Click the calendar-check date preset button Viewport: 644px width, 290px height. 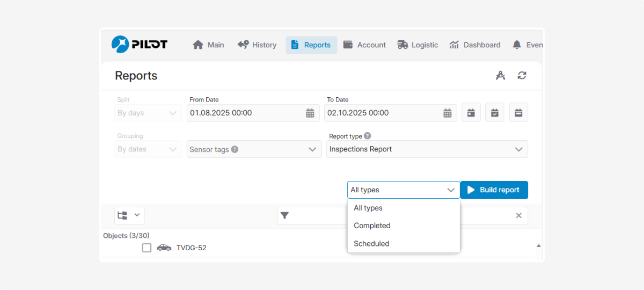[x=495, y=113]
